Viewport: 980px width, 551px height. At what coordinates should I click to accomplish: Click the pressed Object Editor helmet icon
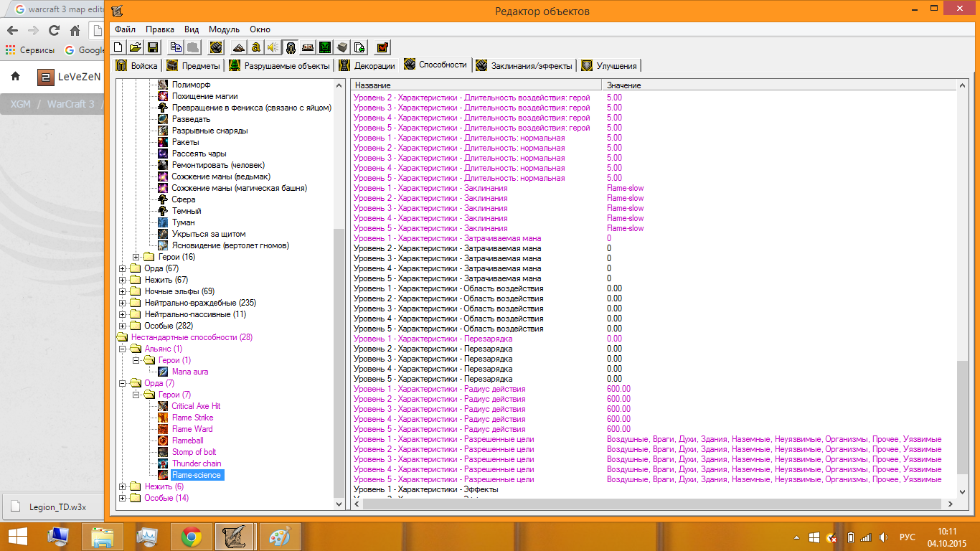point(290,47)
